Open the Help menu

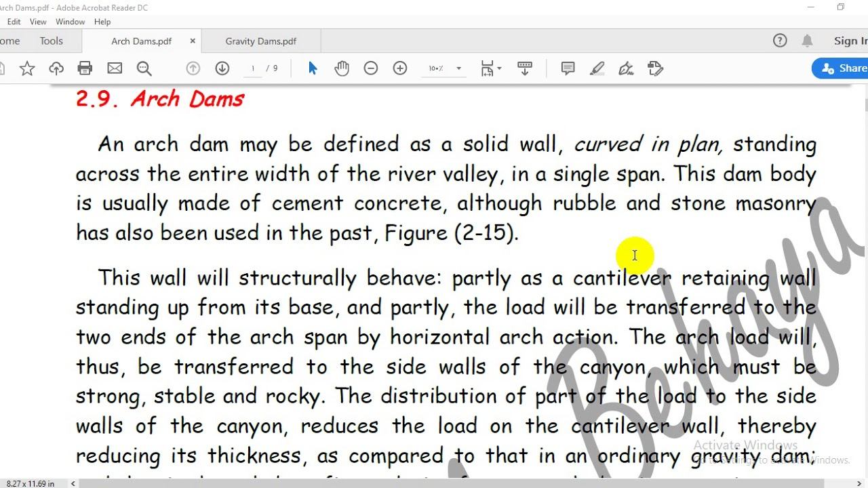(x=102, y=22)
